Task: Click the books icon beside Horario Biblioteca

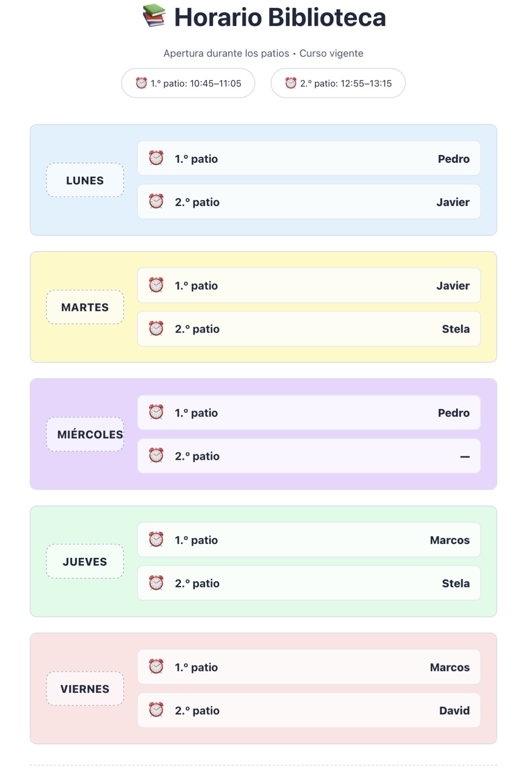Action: [x=154, y=16]
